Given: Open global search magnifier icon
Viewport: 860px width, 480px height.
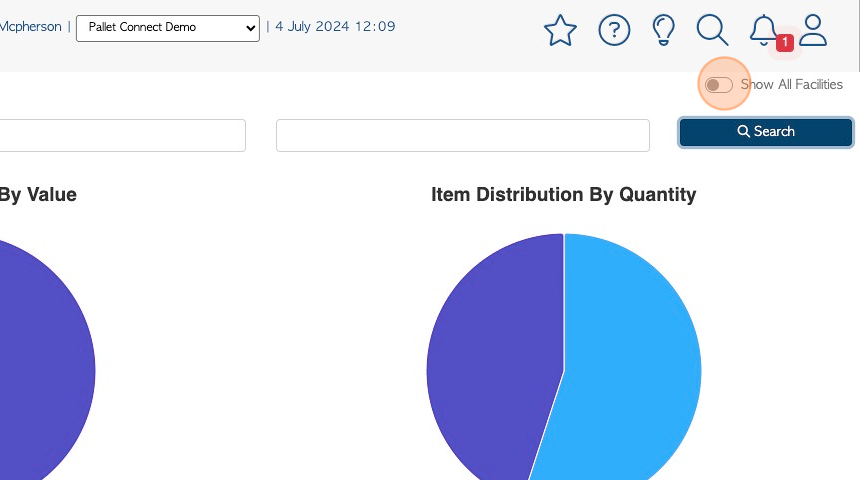Looking at the screenshot, I should [x=712, y=30].
